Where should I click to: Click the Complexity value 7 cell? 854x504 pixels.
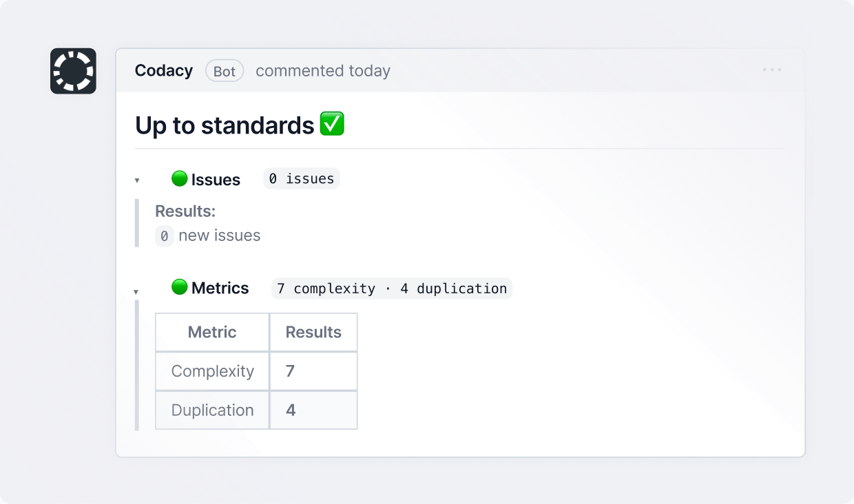coord(313,371)
